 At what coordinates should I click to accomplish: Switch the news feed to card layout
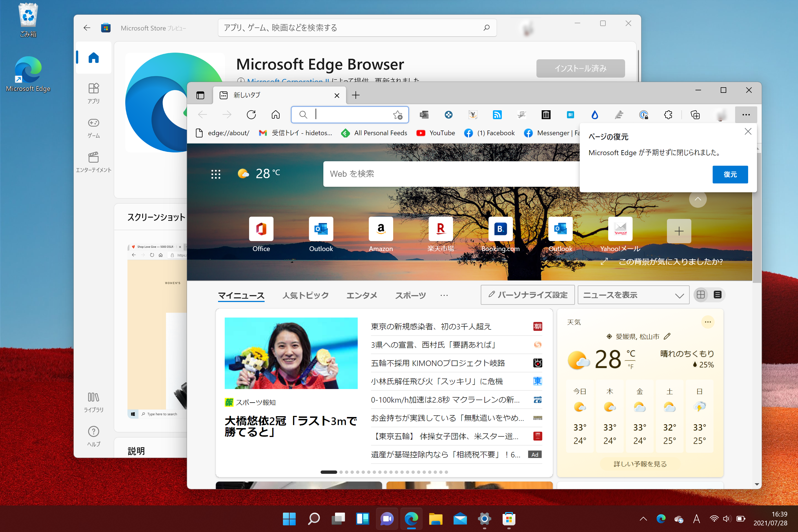701,295
